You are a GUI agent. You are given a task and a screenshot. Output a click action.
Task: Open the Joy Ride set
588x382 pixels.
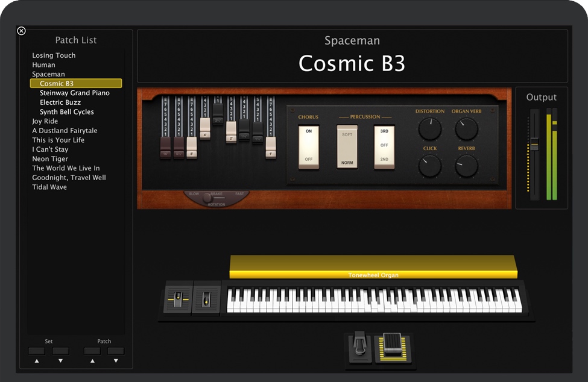click(45, 121)
